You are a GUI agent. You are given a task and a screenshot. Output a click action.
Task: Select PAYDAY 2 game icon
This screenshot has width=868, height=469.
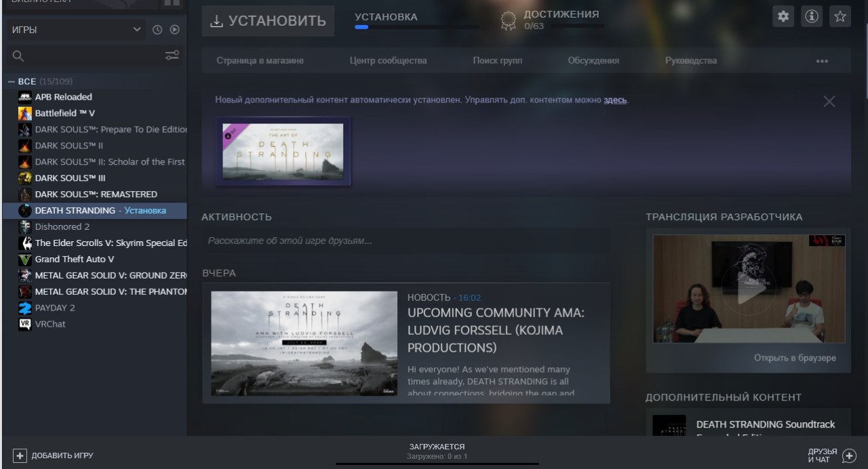click(x=25, y=308)
